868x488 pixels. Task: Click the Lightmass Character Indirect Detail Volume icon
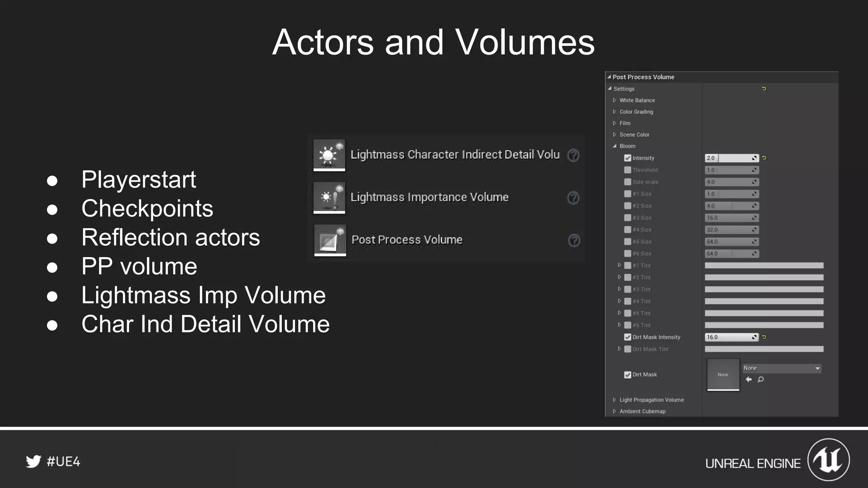coord(329,155)
